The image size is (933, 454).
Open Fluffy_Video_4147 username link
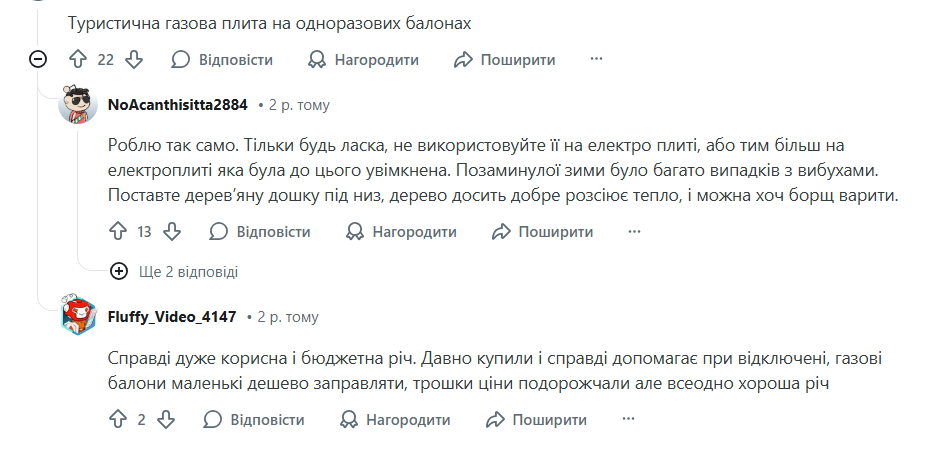[x=172, y=317]
